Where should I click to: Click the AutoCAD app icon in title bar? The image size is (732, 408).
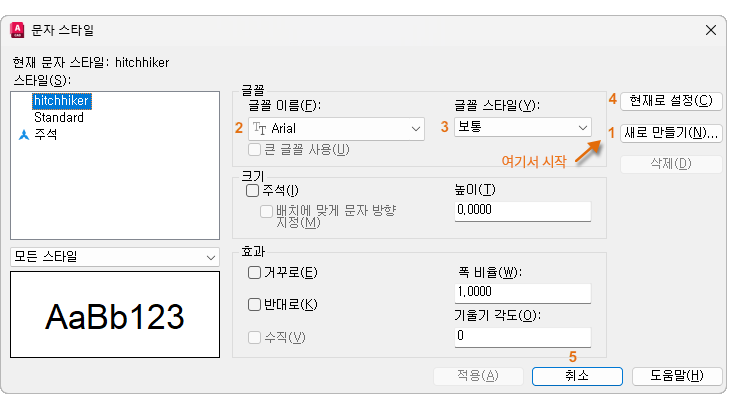[x=16, y=30]
